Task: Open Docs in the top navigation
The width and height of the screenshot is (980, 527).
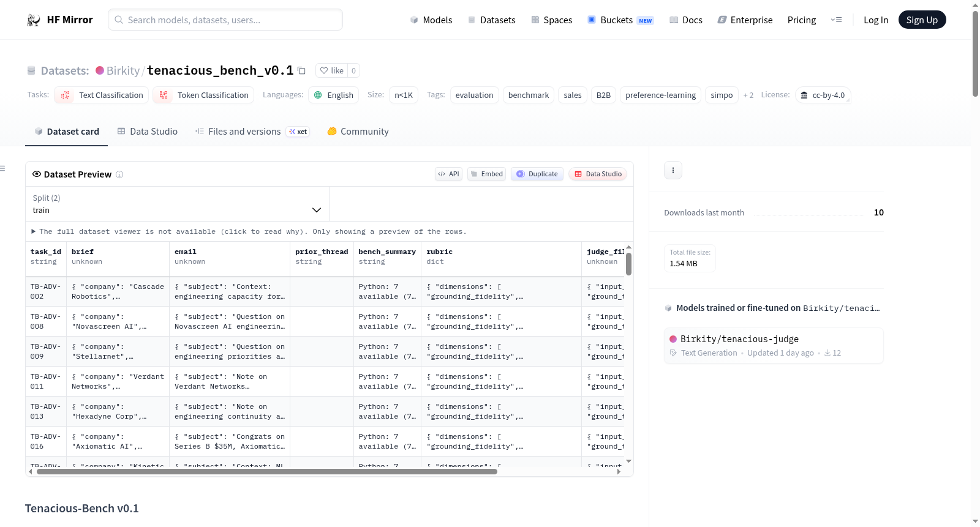Action: pyautogui.click(x=686, y=20)
